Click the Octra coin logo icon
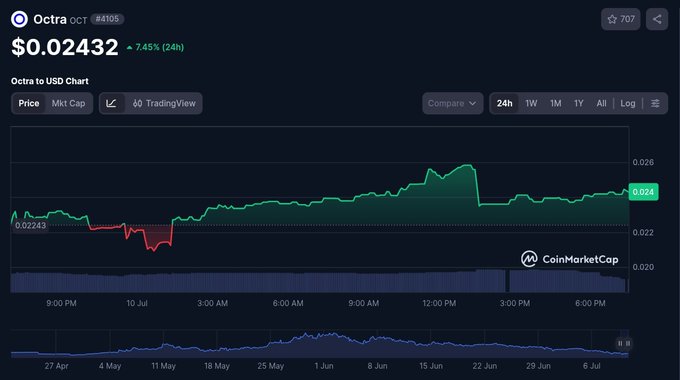The image size is (680, 380). (19, 19)
